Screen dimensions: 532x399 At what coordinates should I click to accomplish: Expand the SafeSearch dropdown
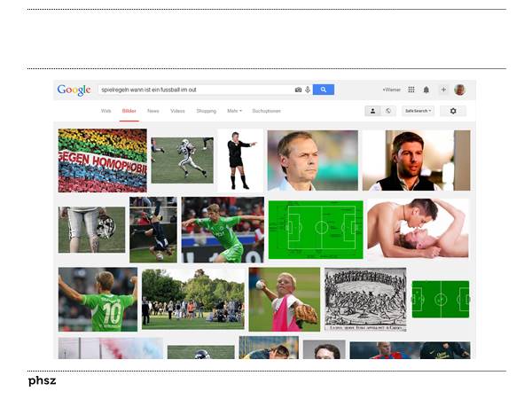(418, 111)
